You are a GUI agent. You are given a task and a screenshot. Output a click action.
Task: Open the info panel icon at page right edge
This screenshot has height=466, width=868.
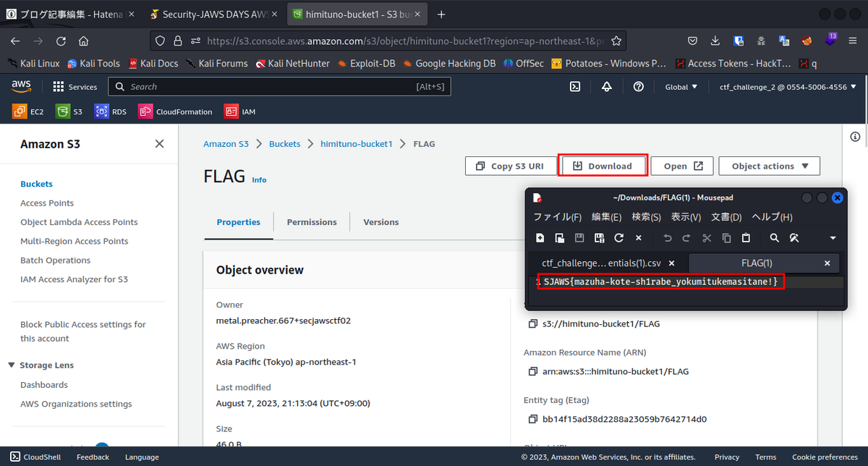[855, 137]
